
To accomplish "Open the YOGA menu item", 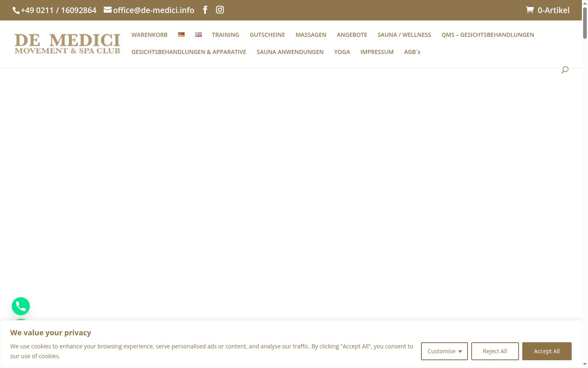I will coord(342,52).
